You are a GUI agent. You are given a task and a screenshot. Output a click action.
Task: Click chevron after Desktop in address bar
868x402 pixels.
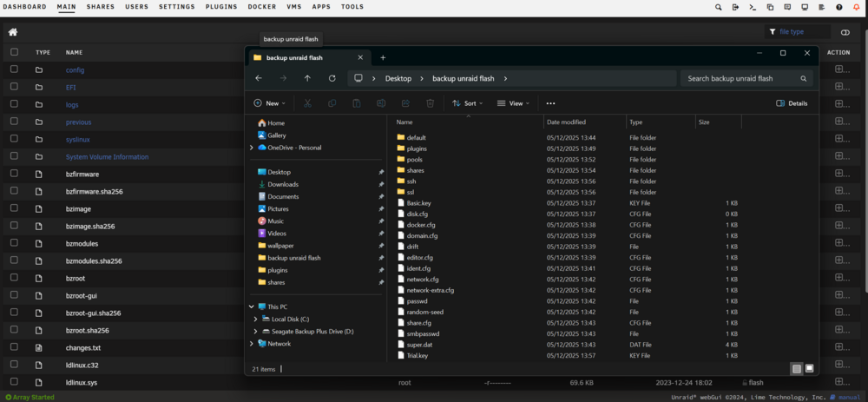pyautogui.click(x=422, y=79)
